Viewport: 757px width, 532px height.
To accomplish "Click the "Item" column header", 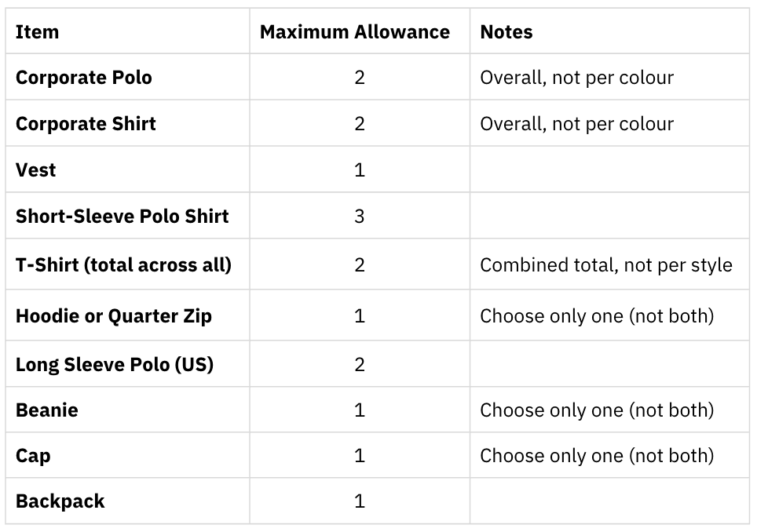I will click(x=37, y=32).
